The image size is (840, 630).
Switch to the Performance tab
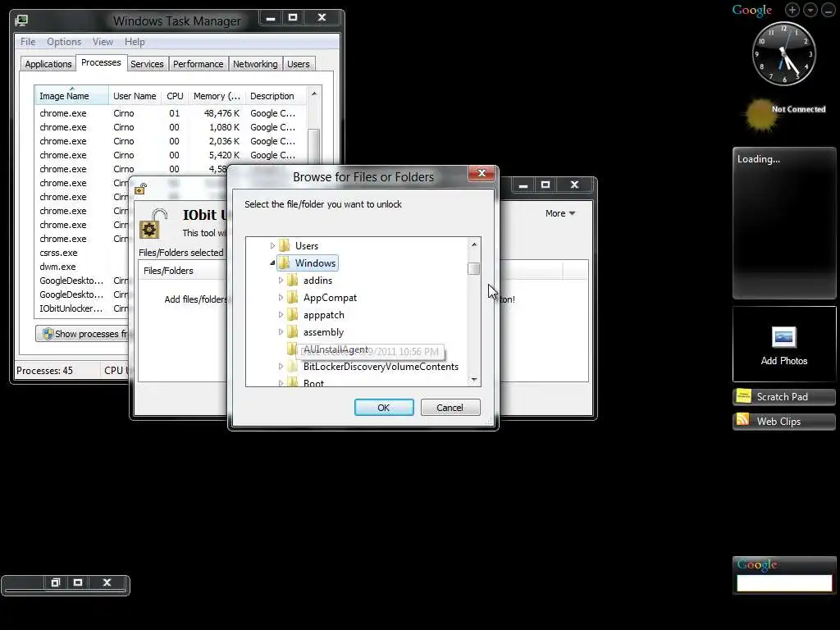(199, 64)
